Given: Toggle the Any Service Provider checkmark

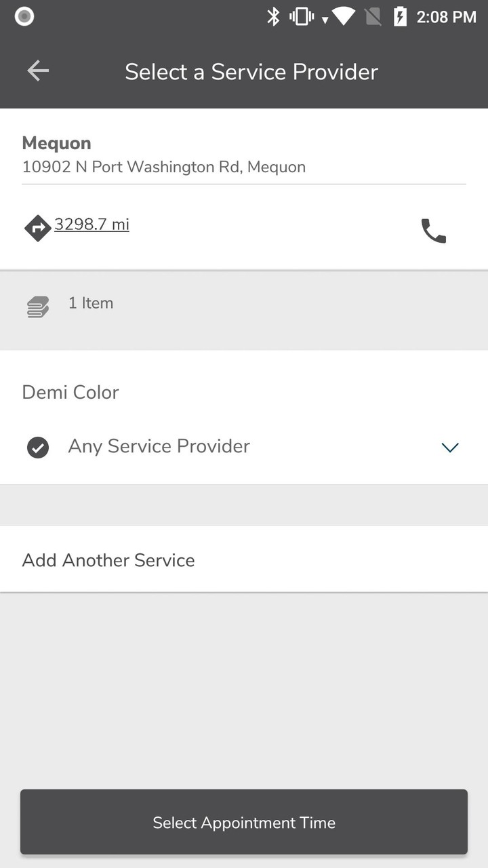Looking at the screenshot, I should tap(38, 448).
